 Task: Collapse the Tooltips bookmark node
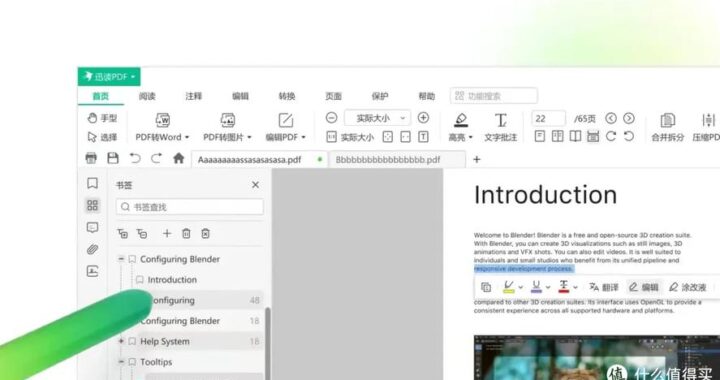point(121,362)
